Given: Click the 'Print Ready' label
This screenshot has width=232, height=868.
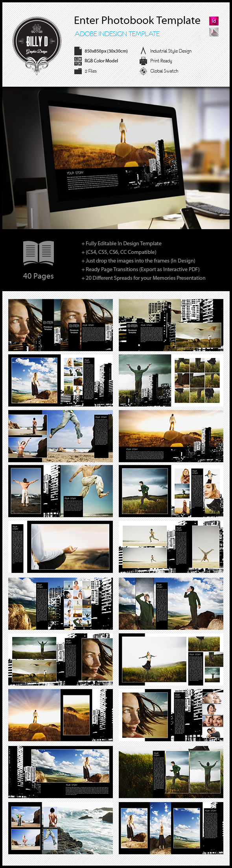Looking at the screenshot, I should tap(161, 61).
